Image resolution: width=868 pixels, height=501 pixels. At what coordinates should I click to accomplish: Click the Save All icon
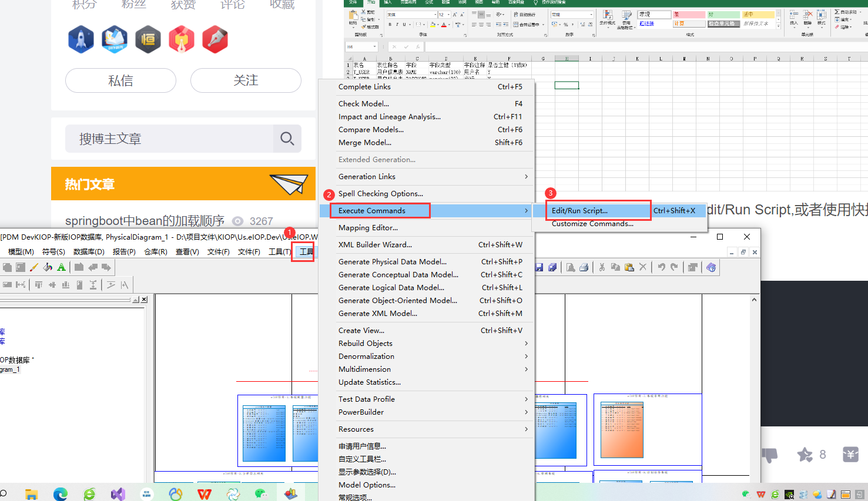[552, 267]
